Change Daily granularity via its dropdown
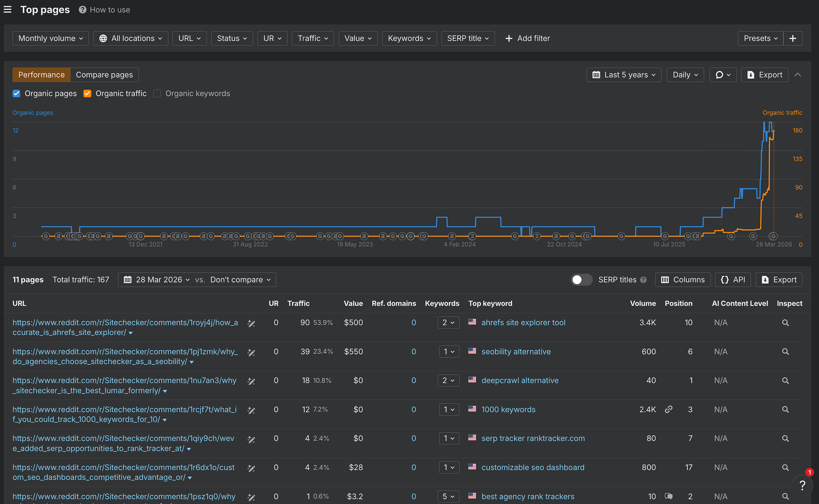The width and height of the screenshot is (819, 504). [x=685, y=75]
